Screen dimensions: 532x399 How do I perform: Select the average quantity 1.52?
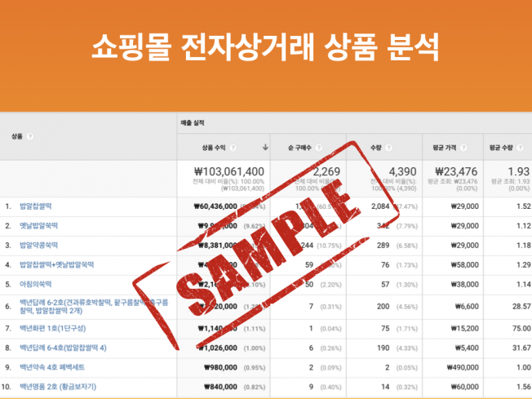coord(524,206)
